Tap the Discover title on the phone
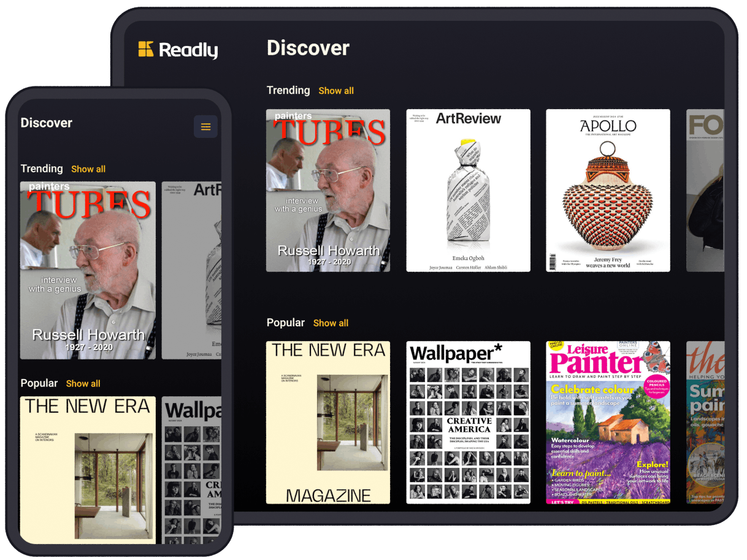Screen dimensions: 747x560 (47, 123)
